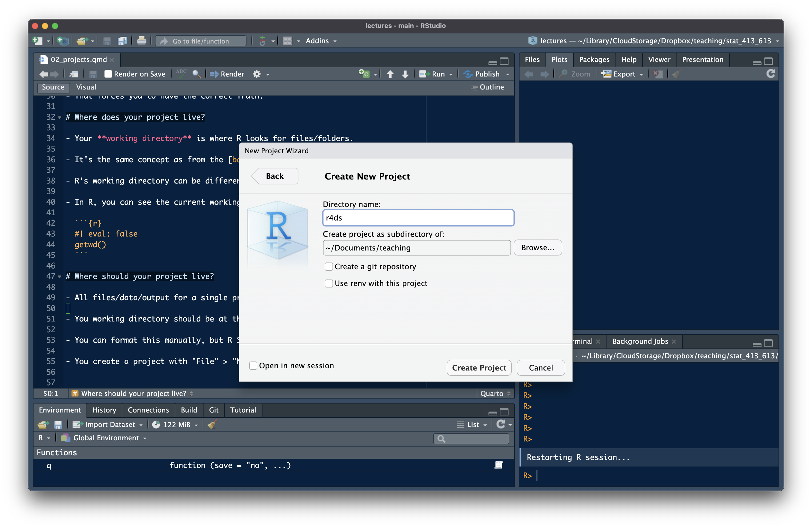Open the List view dropdown
The height and width of the screenshot is (528, 812).
(472, 425)
